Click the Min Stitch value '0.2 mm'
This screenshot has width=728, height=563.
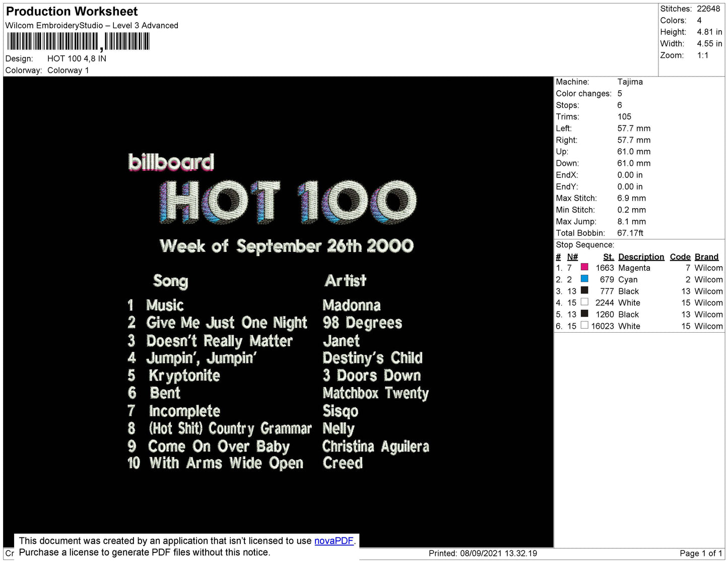(x=632, y=210)
